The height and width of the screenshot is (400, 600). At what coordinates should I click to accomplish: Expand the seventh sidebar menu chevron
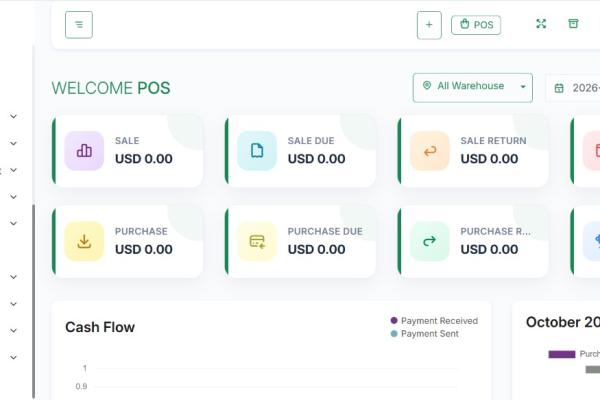(13, 304)
